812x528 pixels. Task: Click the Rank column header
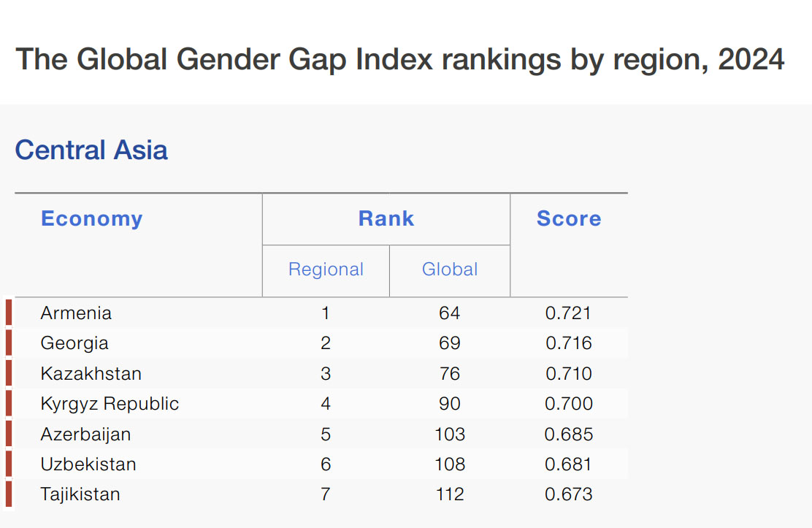point(386,219)
